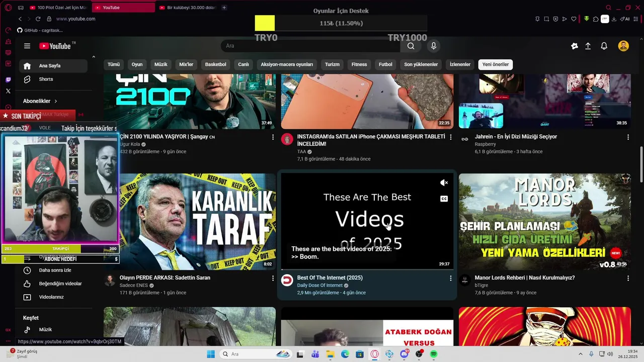
Task: Switch to 100 Pilot Özel Jet tab
Action: (59, 8)
